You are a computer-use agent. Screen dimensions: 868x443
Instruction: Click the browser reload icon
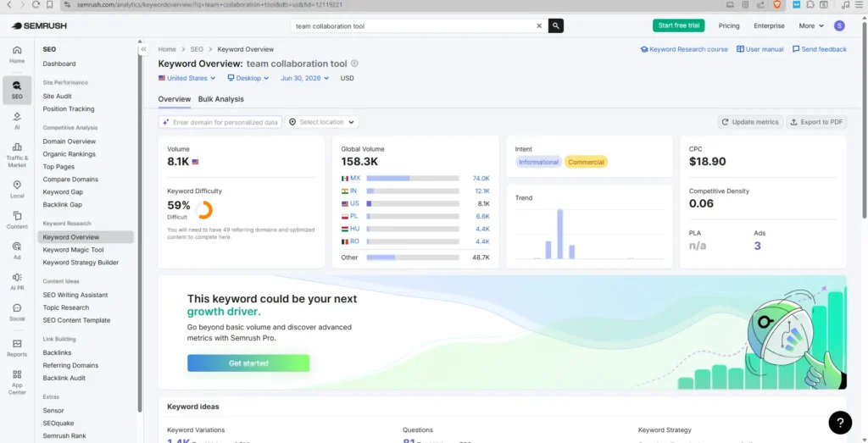[36, 4]
